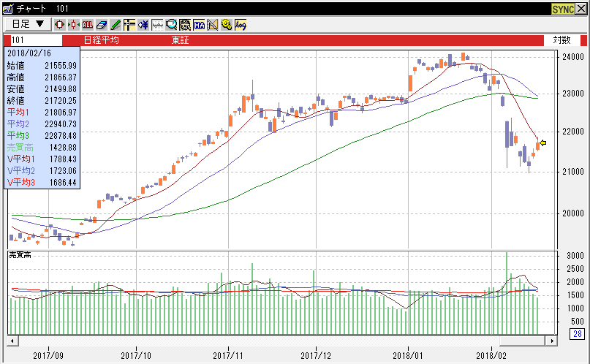
Task: Click the yen price display icon
Action: pyautogui.click(x=143, y=25)
